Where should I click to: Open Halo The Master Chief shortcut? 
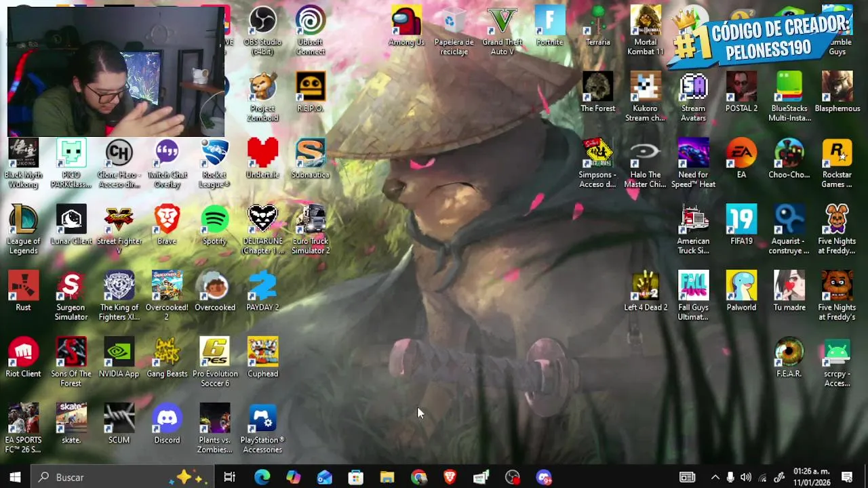click(x=646, y=153)
